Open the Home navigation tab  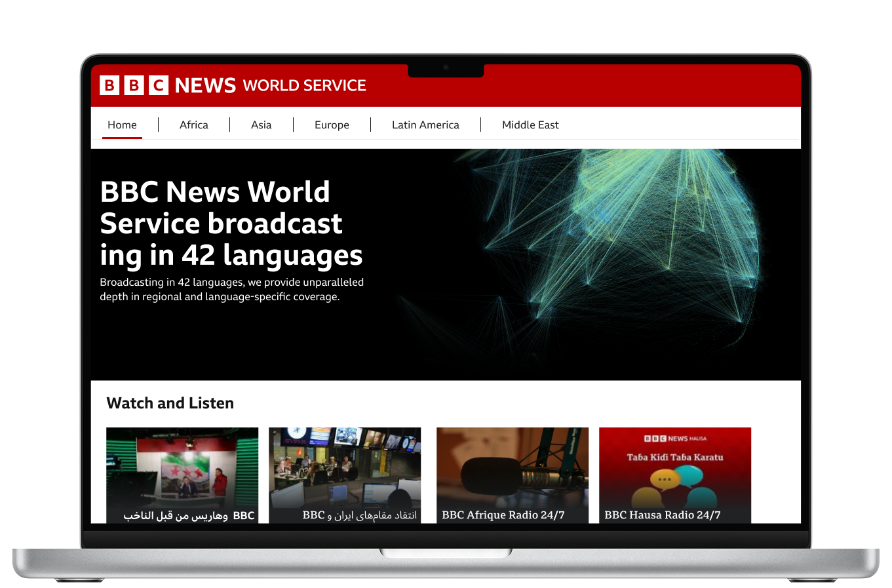tap(122, 125)
